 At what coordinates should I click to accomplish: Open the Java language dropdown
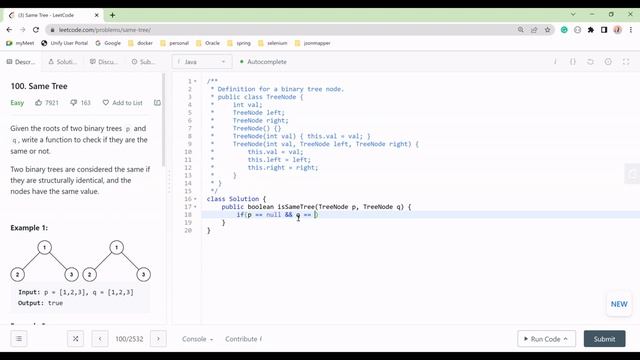[202, 62]
